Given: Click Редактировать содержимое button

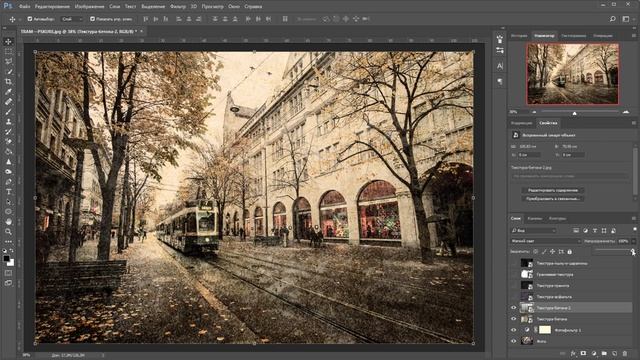Looking at the screenshot, I should pos(553,190).
